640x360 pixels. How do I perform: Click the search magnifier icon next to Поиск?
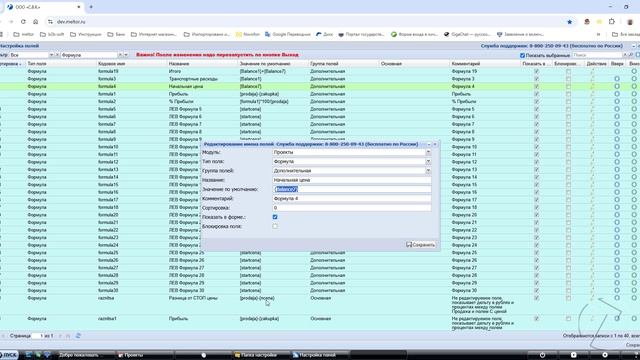(631, 55)
